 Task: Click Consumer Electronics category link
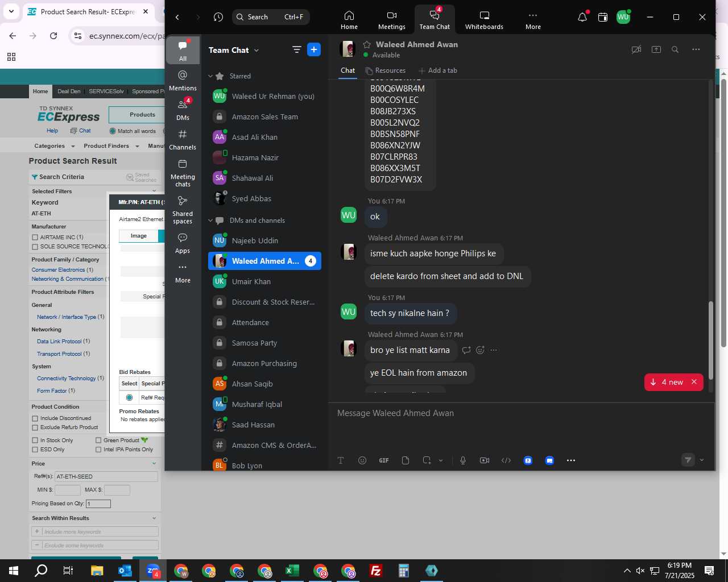(58, 270)
